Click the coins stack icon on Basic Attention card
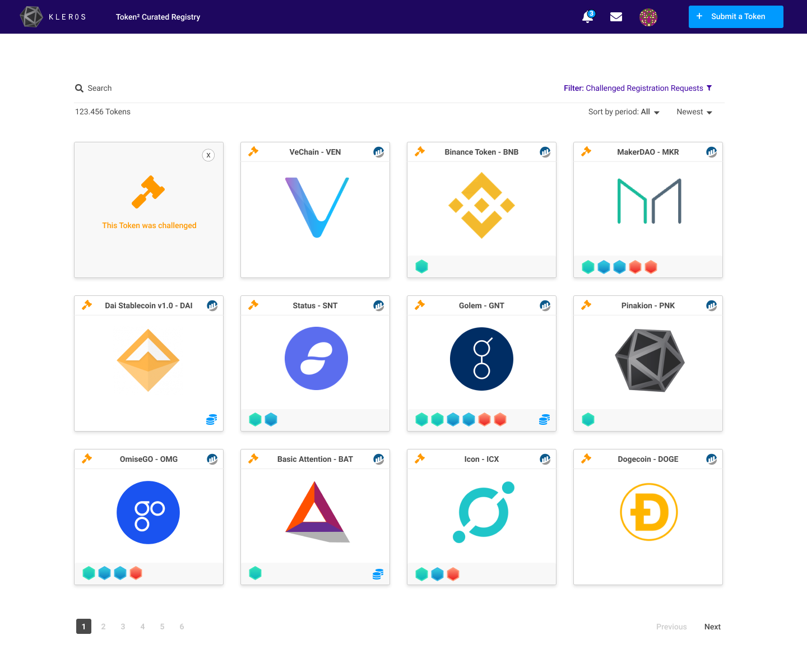807x672 pixels. [378, 574]
